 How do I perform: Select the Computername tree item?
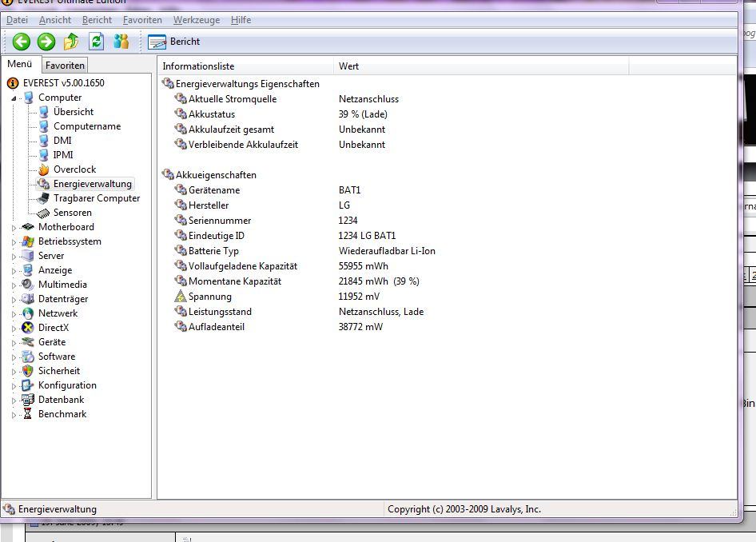click(87, 126)
